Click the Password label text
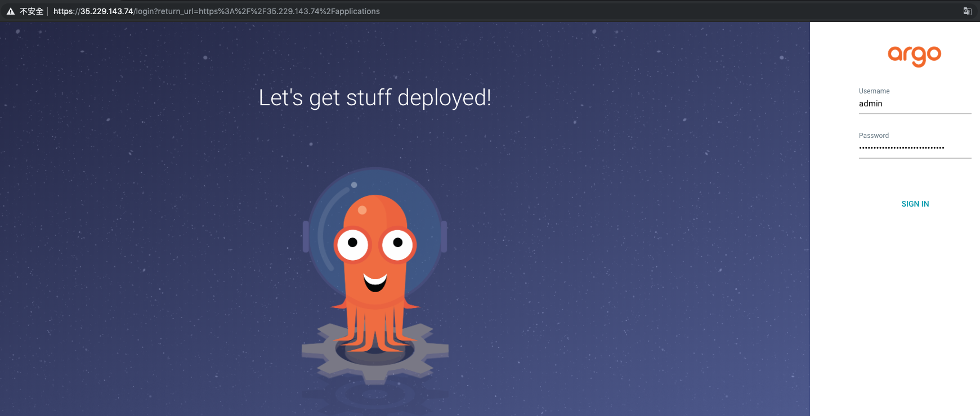This screenshot has height=416, width=980. [874, 136]
